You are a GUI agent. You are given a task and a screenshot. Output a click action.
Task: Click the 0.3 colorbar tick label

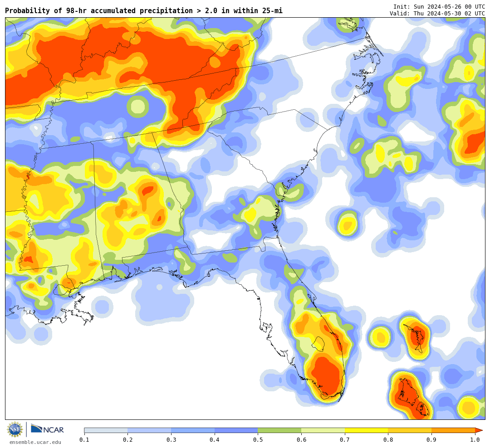point(171,439)
